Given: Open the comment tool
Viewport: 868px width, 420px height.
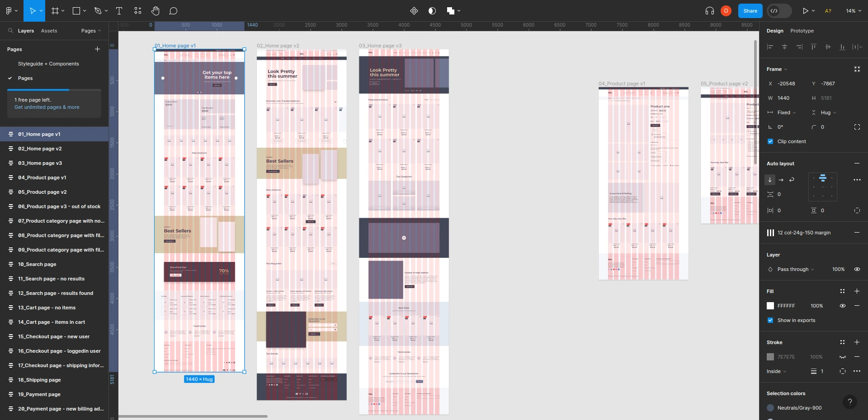Looking at the screenshot, I should point(174,11).
